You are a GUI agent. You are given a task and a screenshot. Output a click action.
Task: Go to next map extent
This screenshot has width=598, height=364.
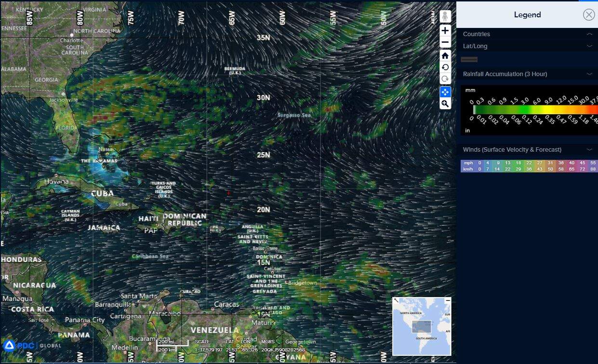[x=445, y=79]
